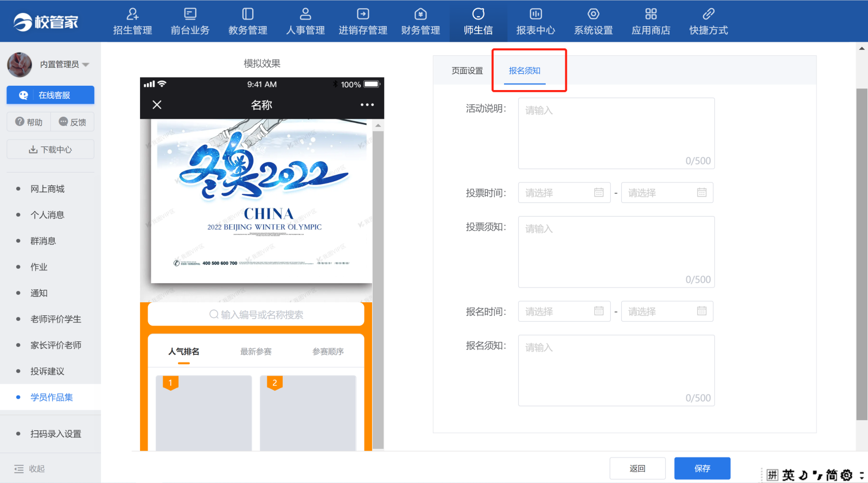This screenshot has height=483, width=868.
Task: Collapse the sidebar with 收起
Action: point(30,469)
